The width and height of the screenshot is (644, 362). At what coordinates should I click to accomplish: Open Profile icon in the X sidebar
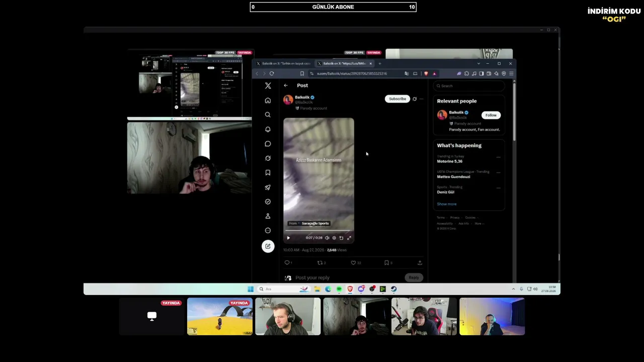(268, 216)
